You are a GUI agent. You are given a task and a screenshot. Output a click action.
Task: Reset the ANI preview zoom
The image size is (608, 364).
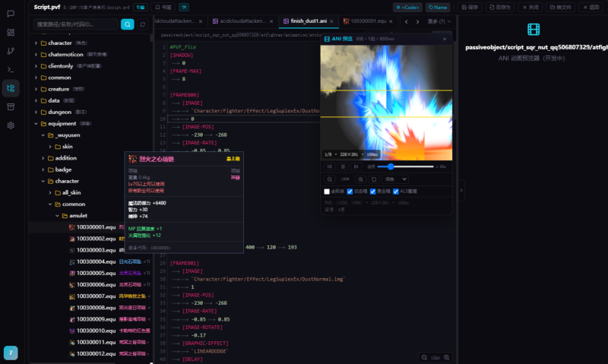point(374,179)
